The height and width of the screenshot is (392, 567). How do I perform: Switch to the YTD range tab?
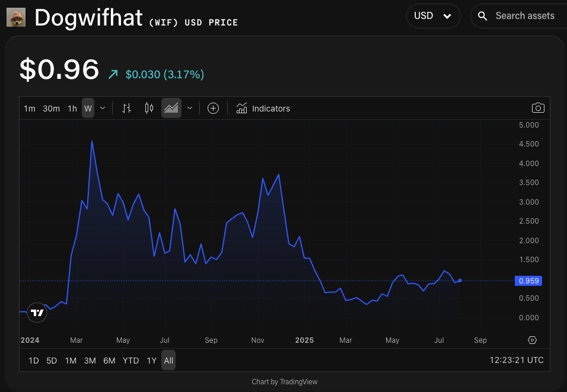pyautogui.click(x=130, y=360)
